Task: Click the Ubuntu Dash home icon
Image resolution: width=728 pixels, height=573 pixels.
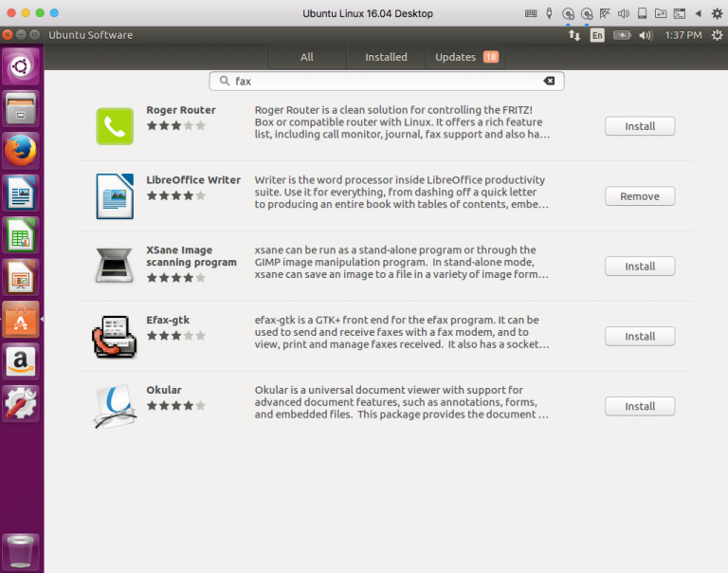Action: click(21, 66)
